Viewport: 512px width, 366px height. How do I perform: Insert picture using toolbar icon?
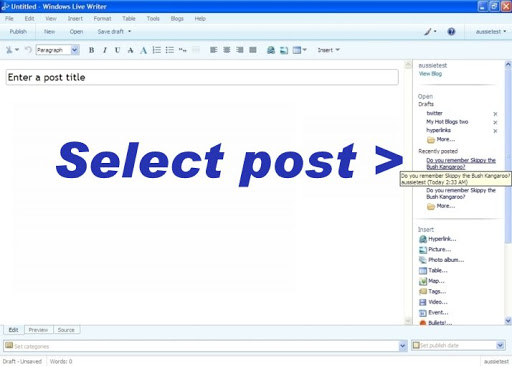(284, 50)
